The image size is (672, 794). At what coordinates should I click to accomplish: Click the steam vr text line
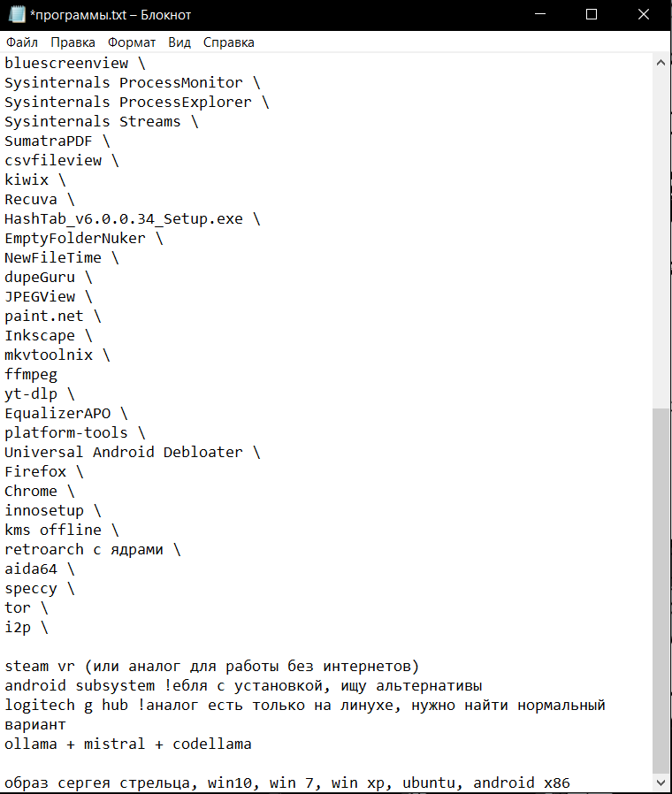212,667
